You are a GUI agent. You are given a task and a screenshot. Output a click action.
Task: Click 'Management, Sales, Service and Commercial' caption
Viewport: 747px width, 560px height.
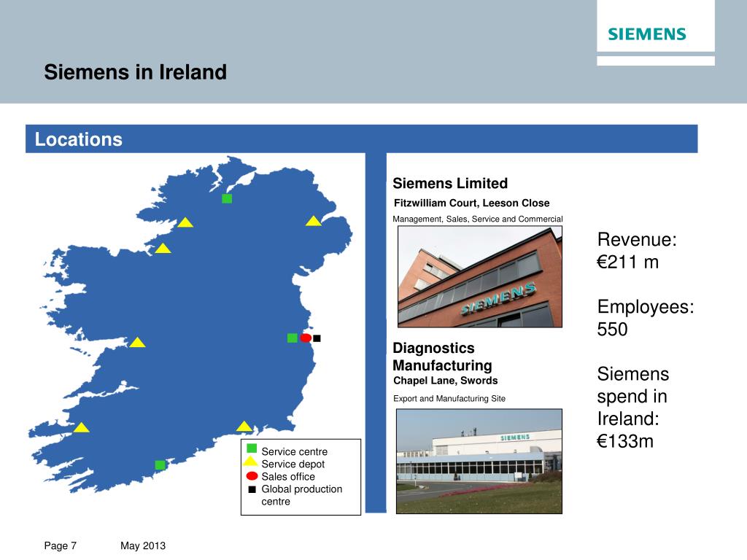[477, 219]
